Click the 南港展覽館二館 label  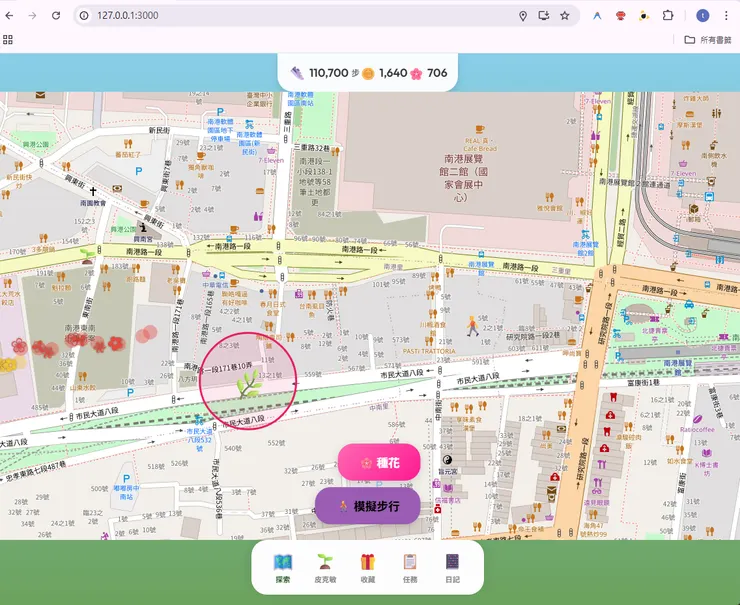coord(463,177)
